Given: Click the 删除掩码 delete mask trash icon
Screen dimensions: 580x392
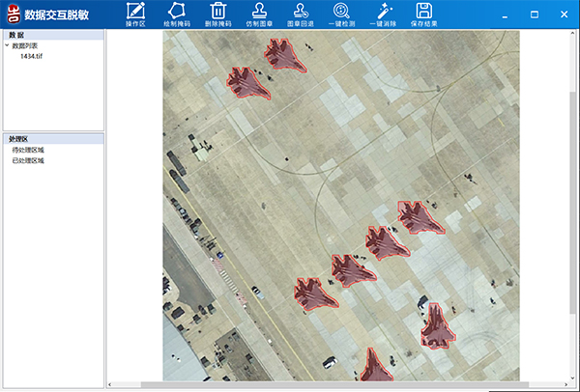Looking at the screenshot, I should [x=218, y=14].
